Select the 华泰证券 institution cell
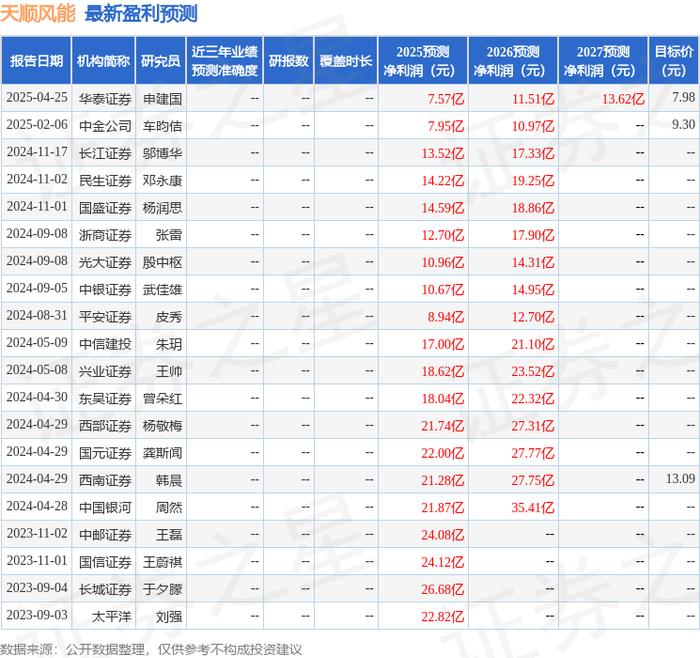 [x=105, y=99]
